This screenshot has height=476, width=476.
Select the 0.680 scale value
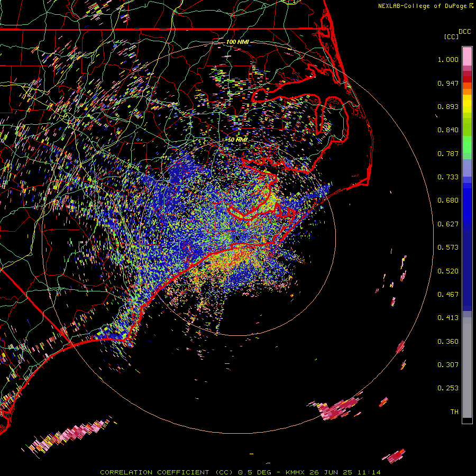click(448, 200)
